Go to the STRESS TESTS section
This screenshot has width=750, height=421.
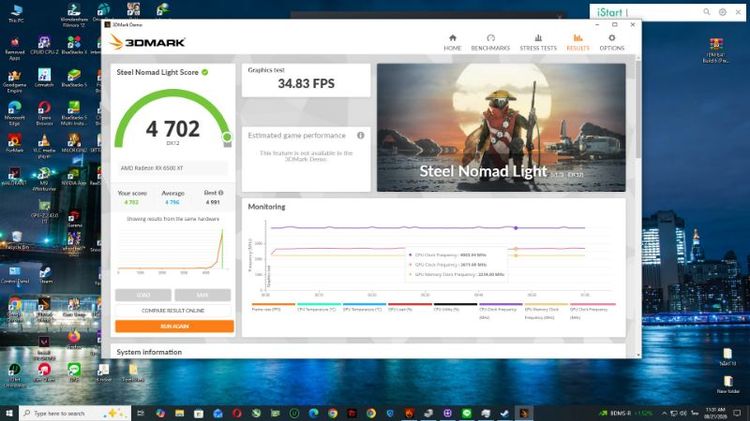point(538,42)
